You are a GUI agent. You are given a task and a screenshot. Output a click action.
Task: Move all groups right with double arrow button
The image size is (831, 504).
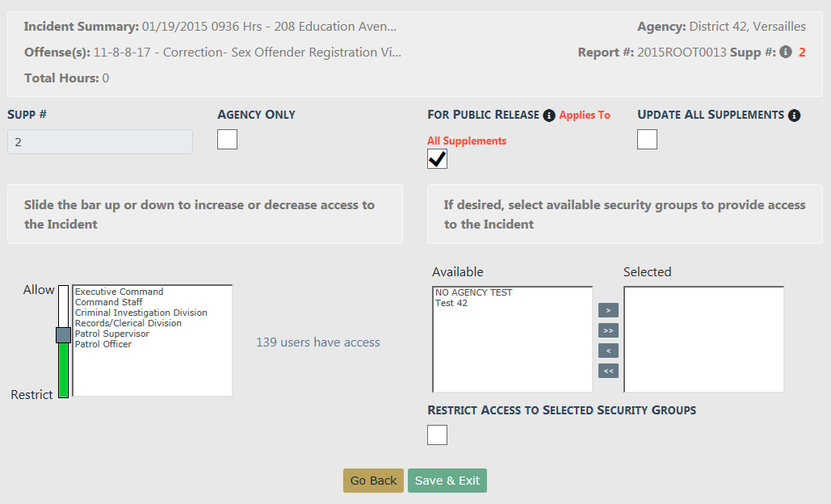[x=608, y=330]
